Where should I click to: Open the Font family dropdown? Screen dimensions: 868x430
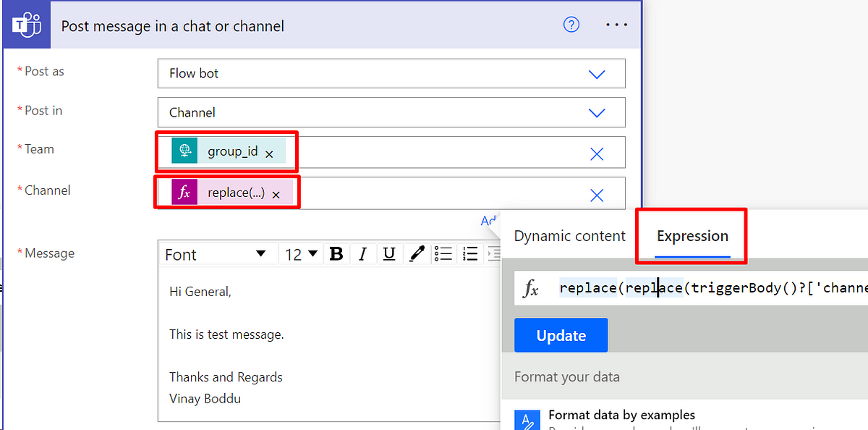tap(217, 253)
